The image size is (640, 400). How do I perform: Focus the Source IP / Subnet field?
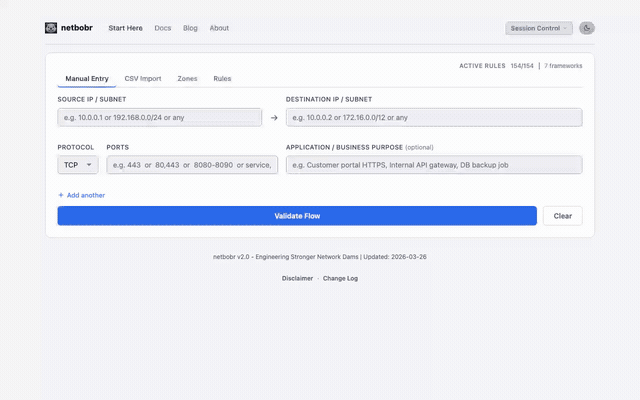point(160,118)
